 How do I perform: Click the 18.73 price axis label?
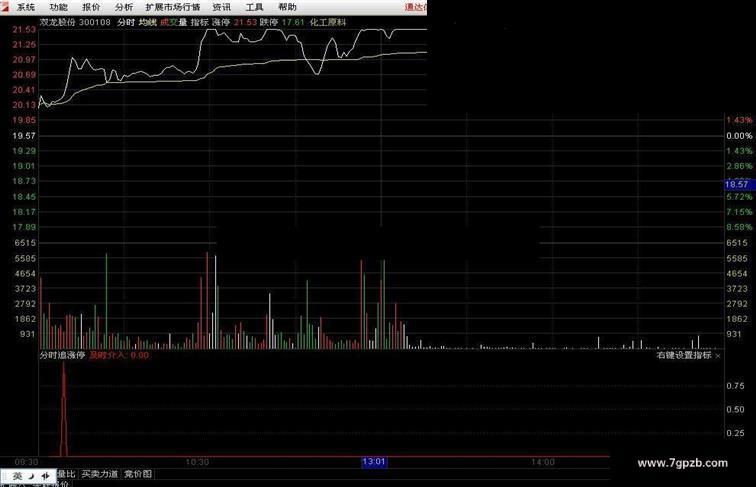coord(24,181)
